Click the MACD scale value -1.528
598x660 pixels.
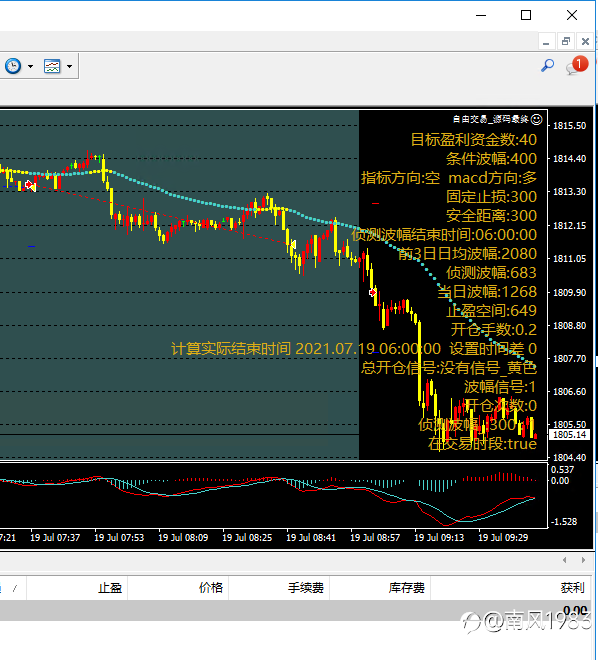(x=565, y=522)
